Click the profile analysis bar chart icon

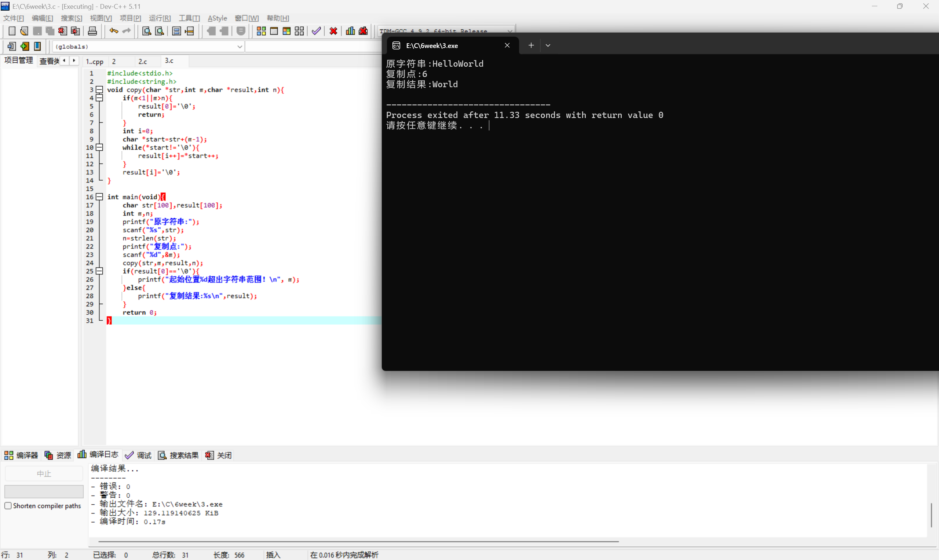click(x=350, y=31)
